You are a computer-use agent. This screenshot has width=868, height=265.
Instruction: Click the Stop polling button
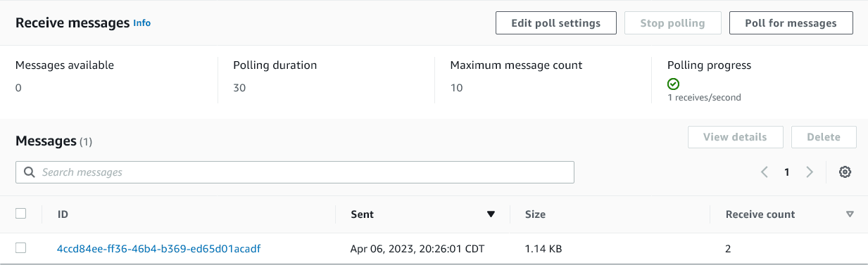coord(672,22)
